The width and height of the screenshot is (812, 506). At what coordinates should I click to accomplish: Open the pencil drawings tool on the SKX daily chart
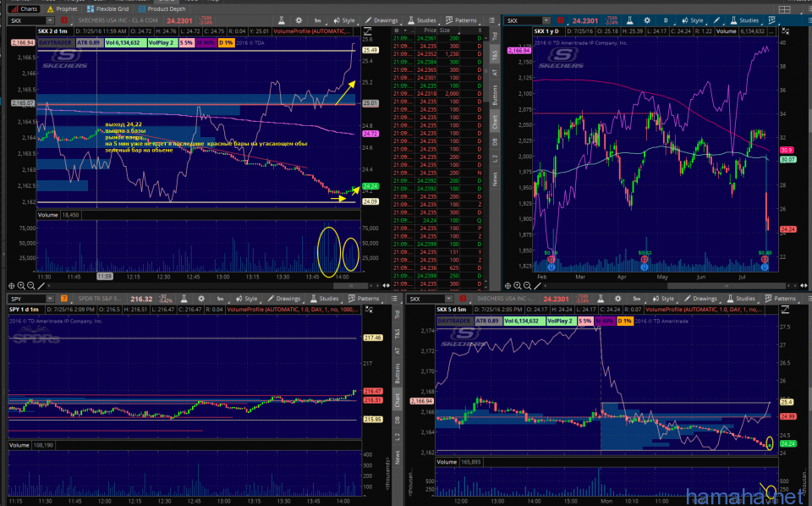point(716,20)
